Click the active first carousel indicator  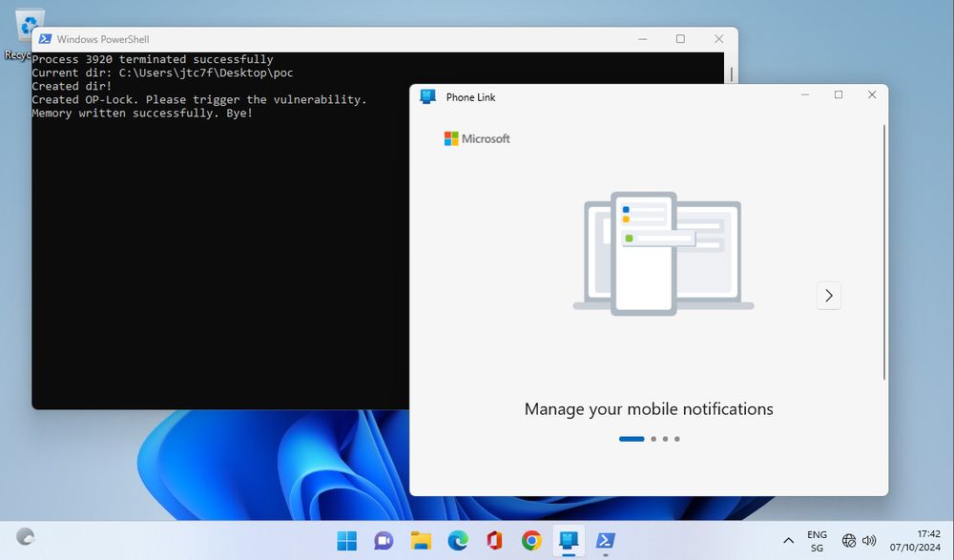click(x=632, y=439)
